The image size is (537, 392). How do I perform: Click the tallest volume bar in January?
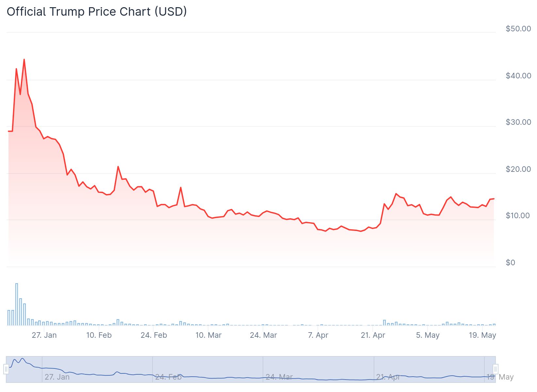click(17, 304)
